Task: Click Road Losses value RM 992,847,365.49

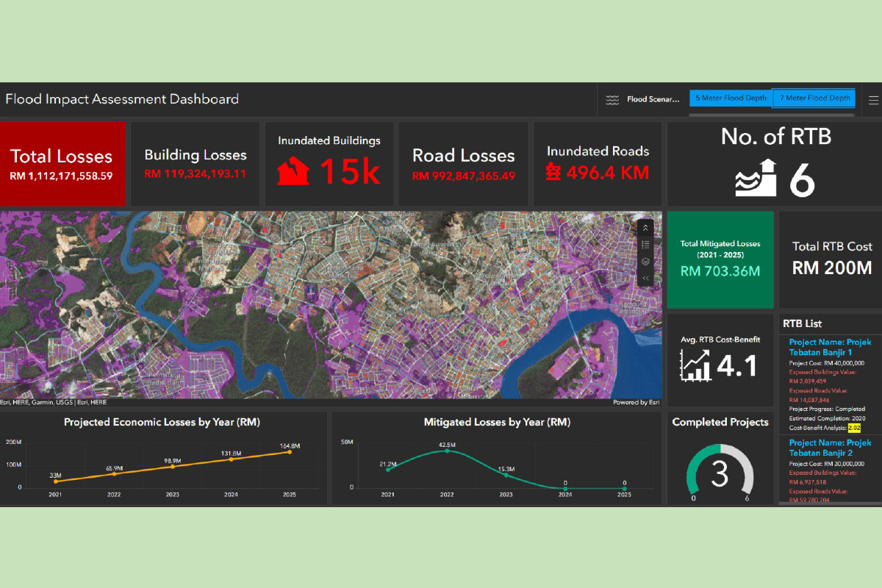Action: tap(463, 176)
